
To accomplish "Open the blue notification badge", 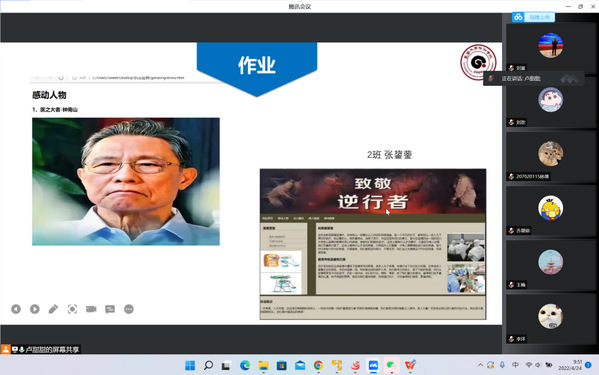I will point(588,365).
